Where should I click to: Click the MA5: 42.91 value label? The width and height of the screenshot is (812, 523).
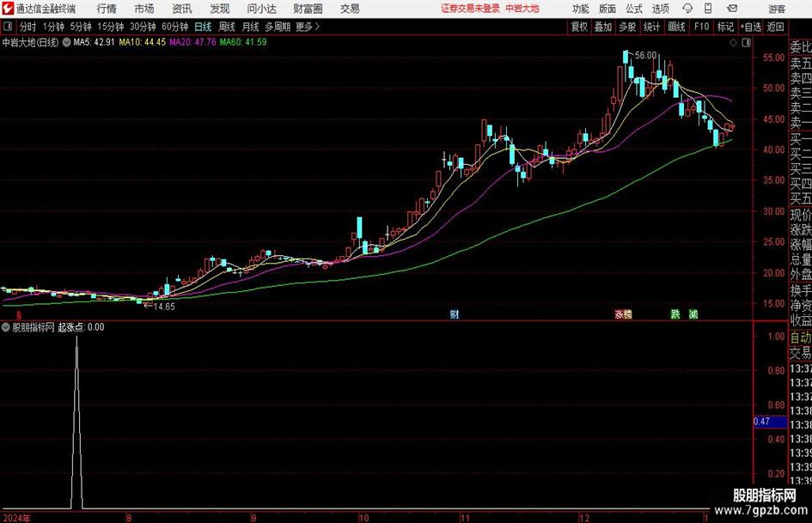[94, 42]
